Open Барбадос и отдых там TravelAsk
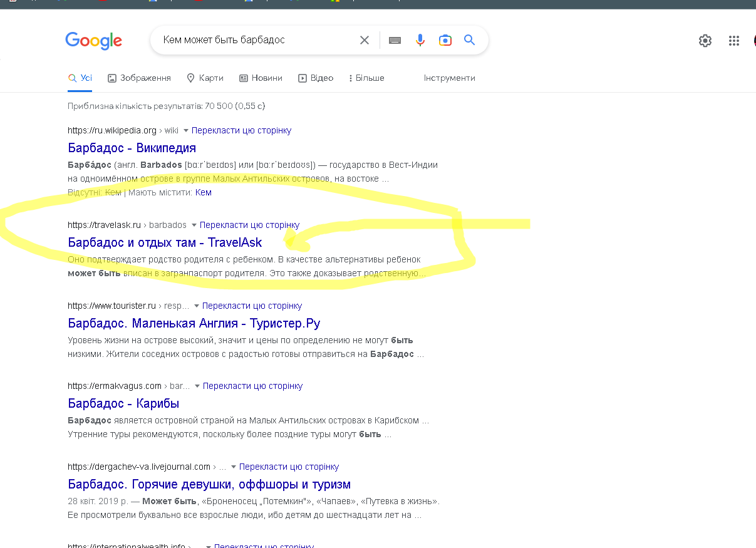Viewport: 756px width, 548px height. (165, 242)
